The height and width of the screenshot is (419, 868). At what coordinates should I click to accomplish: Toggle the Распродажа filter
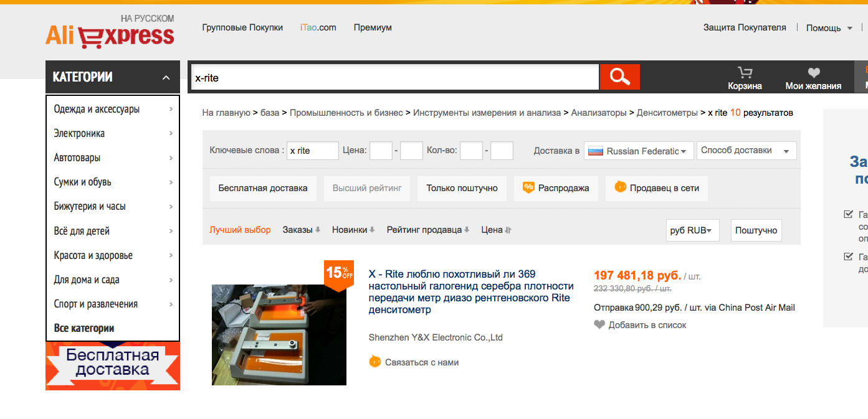coord(556,188)
